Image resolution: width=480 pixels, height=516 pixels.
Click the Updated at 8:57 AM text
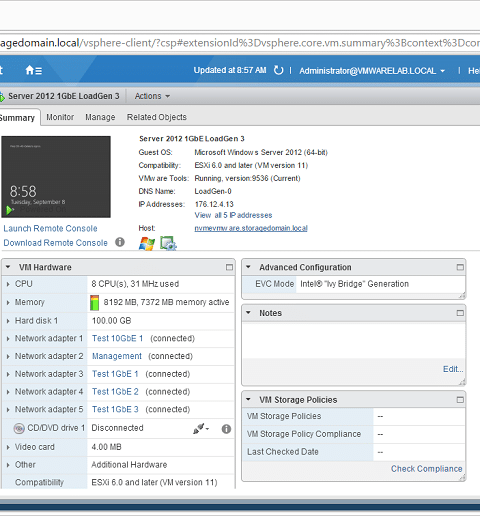pyautogui.click(x=230, y=70)
